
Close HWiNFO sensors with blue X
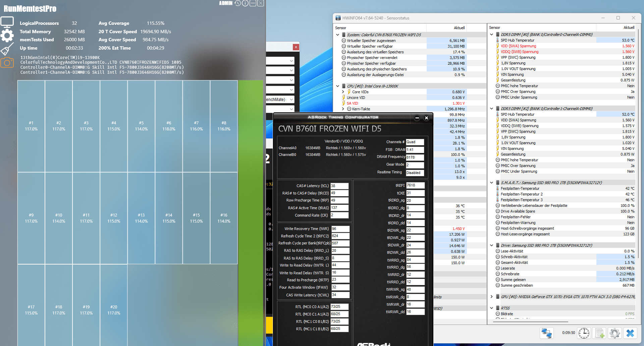[x=630, y=333]
